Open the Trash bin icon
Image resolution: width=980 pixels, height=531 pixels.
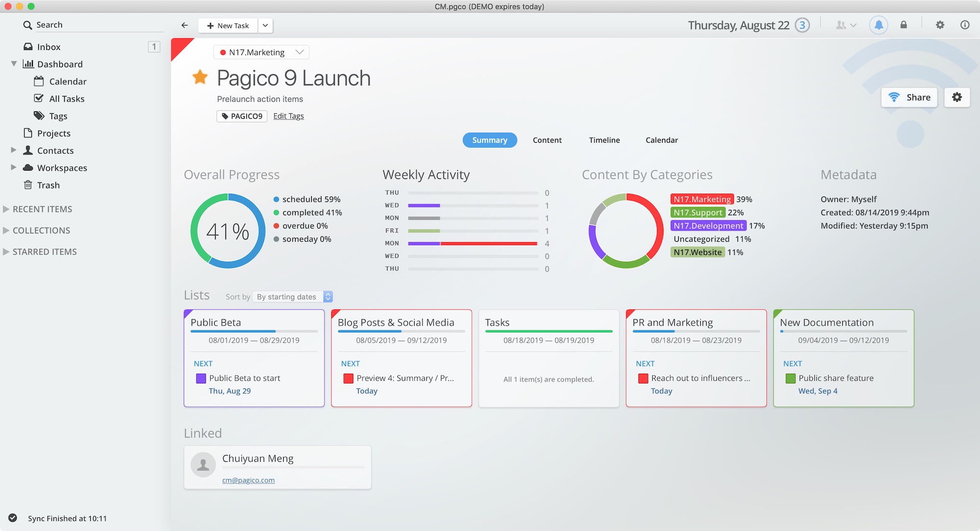[28, 185]
